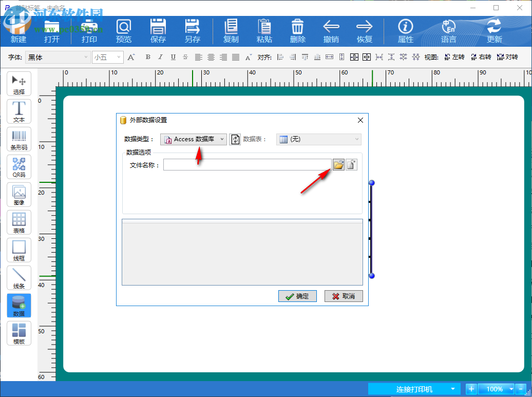Select the 条形码 barcode tool
This screenshot has height=397, width=532.
pos(19,139)
